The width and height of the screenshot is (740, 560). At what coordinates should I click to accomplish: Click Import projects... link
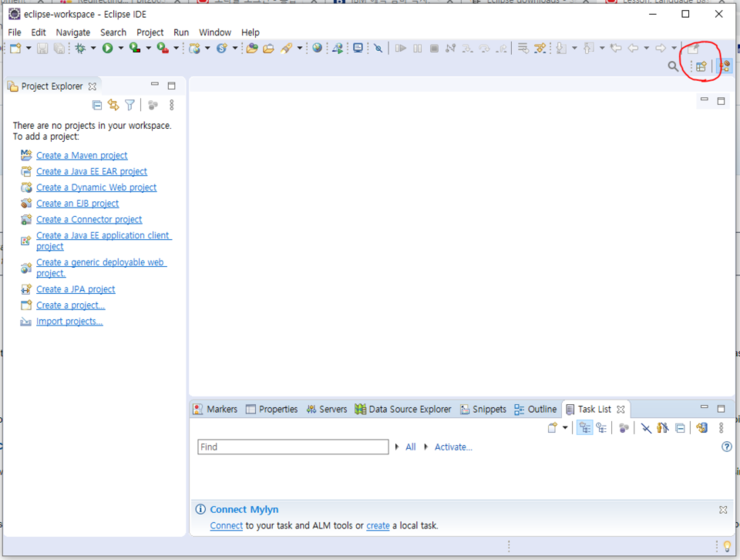tap(69, 321)
